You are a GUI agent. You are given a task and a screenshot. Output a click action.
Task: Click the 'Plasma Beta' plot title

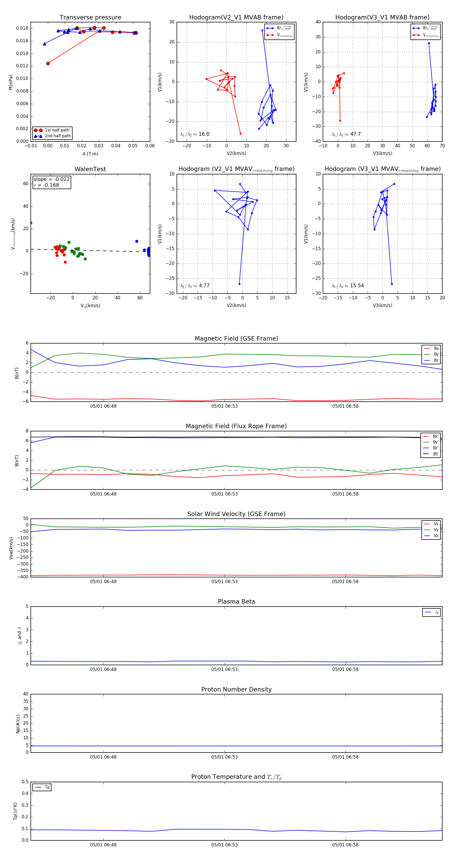236,602
